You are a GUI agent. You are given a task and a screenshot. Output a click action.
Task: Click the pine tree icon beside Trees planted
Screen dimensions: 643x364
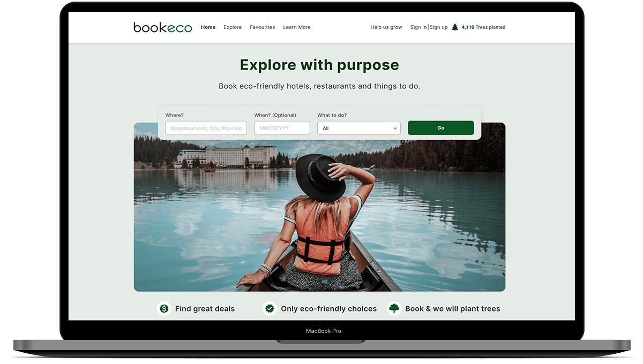point(455,27)
